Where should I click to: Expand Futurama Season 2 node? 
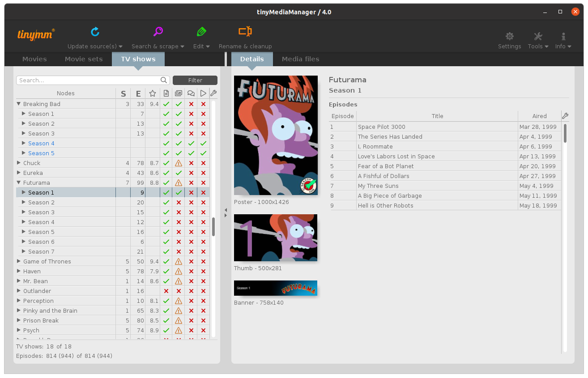(24, 202)
